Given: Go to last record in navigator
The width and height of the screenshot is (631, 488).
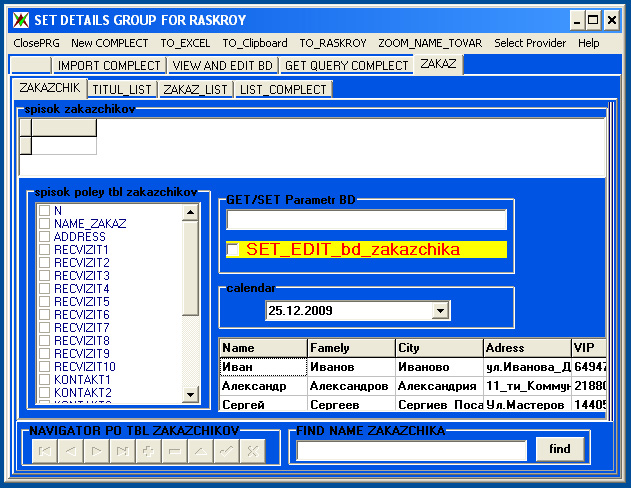Looking at the screenshot, I should 123,451.
